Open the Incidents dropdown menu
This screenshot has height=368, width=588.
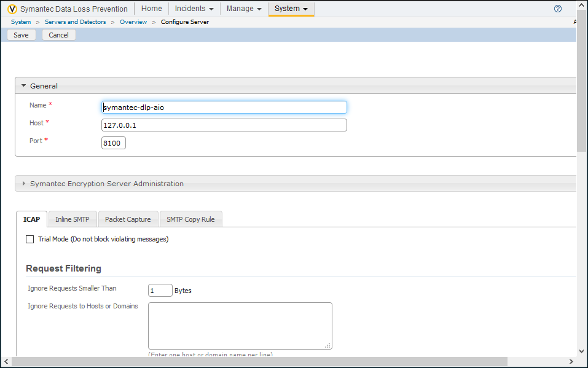pos(194,9)
